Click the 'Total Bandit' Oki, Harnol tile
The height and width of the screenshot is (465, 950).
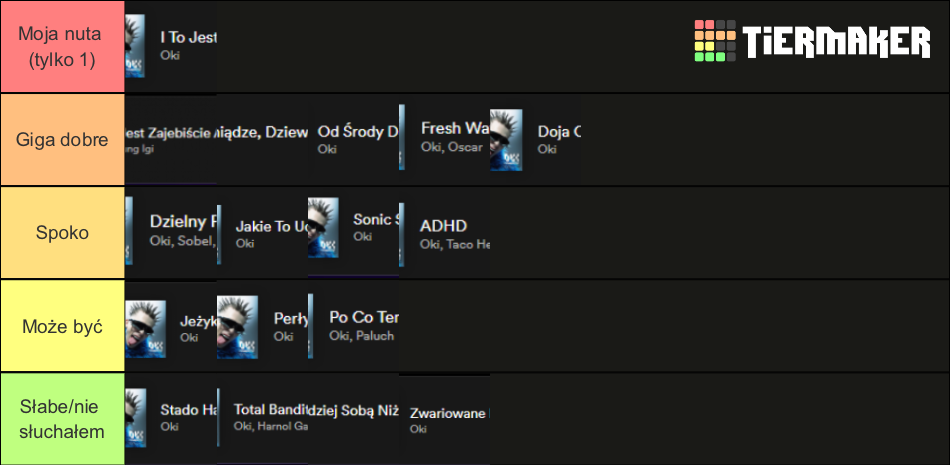tap(262, 420)
